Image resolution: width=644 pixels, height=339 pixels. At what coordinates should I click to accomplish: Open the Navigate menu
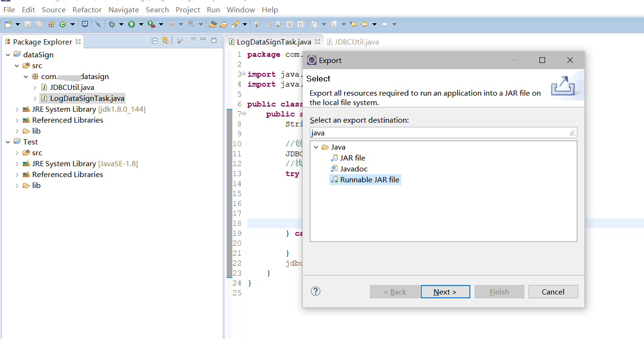[124, 9]
